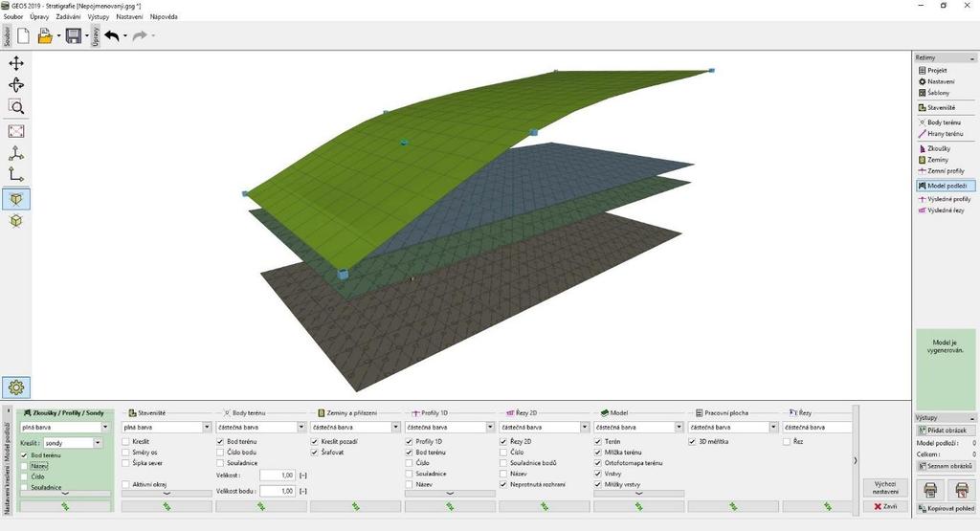The width and height of the screenshot is (980, 531).
Task: Click the Řezy 2D apply icon at bottom
Action: (x=545, y=507)
